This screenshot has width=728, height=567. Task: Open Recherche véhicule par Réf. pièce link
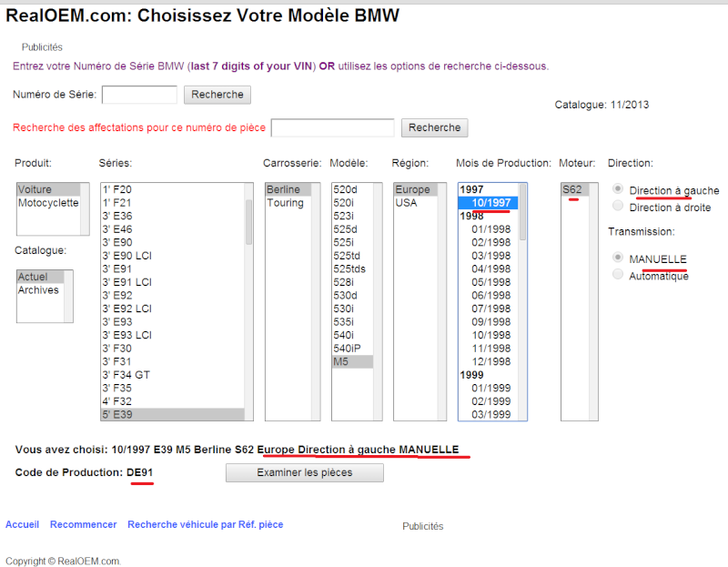click(206, 524)
